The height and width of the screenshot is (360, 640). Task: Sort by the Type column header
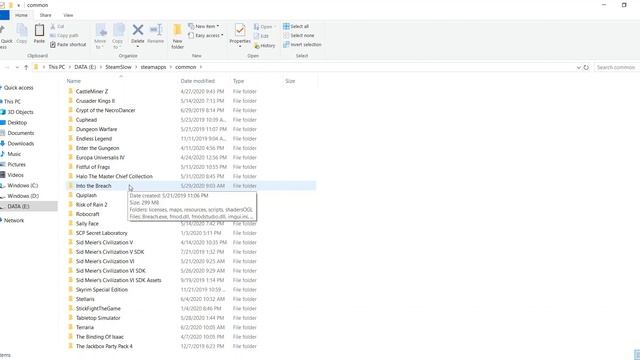click(x=238, y=81)
